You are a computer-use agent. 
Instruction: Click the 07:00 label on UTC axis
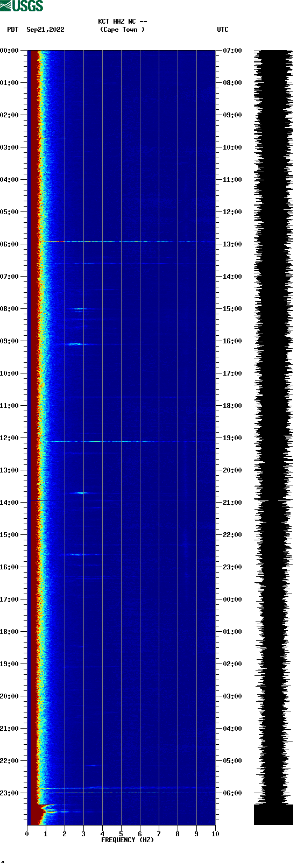pyautogui.click(x=232, y=51)
